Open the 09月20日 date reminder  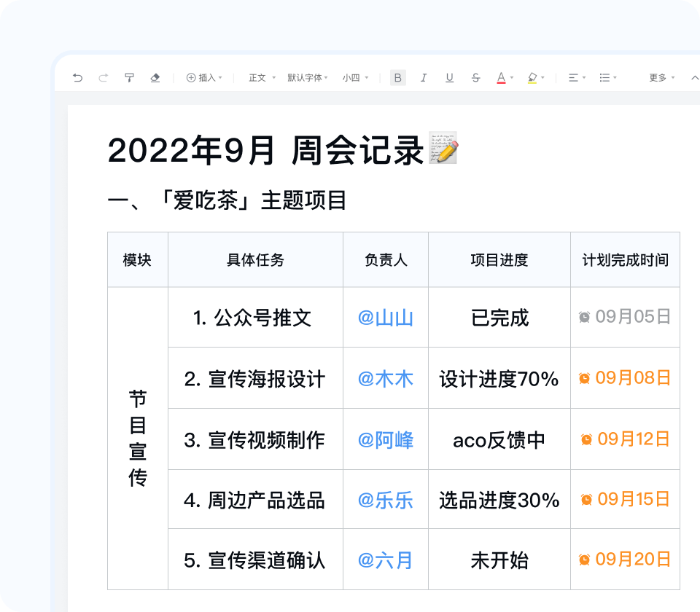click(633, 559)
